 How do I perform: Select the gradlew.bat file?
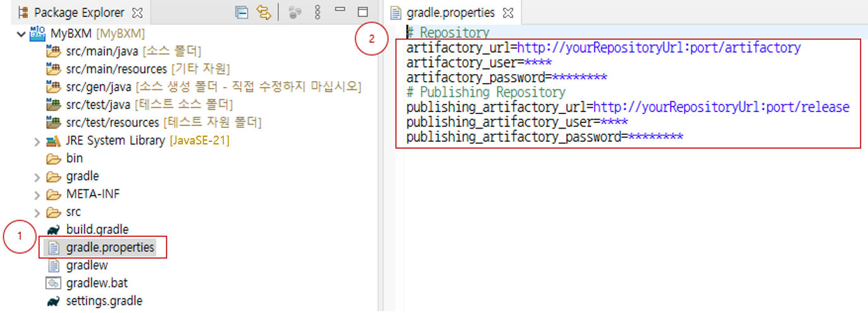click(97, 283)
